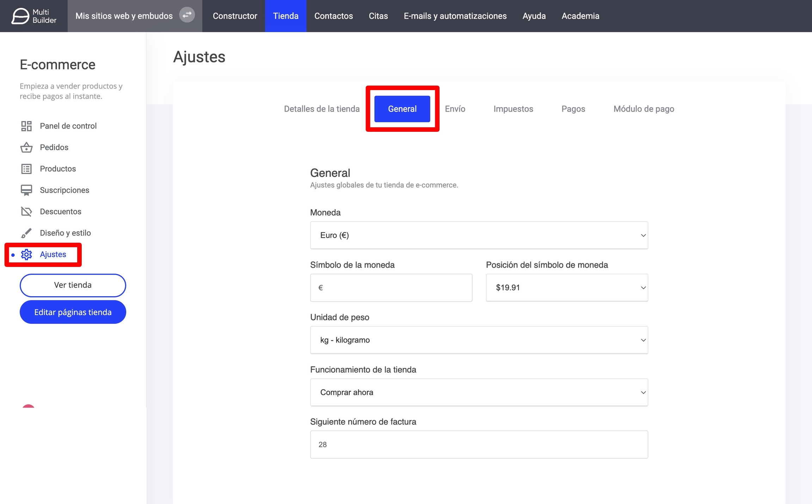
Task: Open the Moneda currency dropdown
Action: point(479,235)
